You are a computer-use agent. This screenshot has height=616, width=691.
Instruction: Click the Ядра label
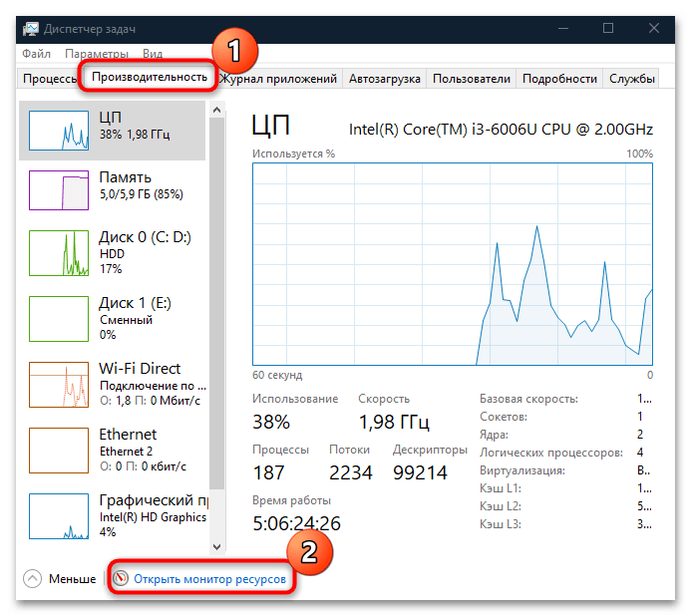(x=494, y=435)
